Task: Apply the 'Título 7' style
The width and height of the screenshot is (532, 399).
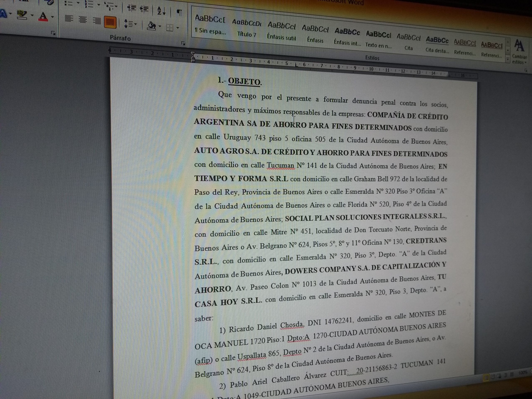Action: (x=247, y=28)
